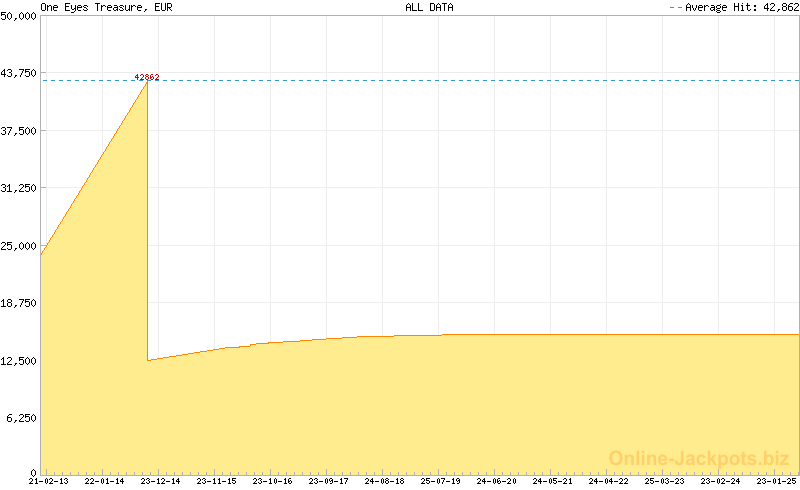
Task: Select the 24-04-22 date label
Action: 608,481
